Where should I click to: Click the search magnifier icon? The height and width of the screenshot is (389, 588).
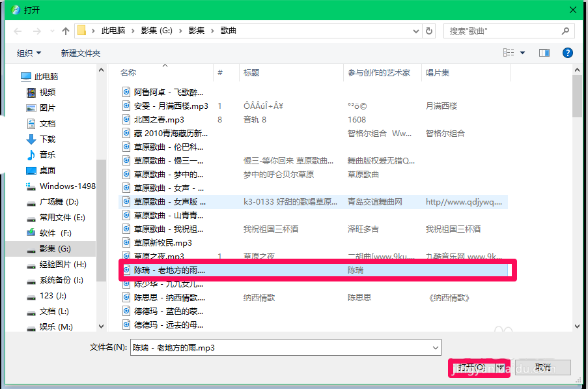(x=565, y=30)
